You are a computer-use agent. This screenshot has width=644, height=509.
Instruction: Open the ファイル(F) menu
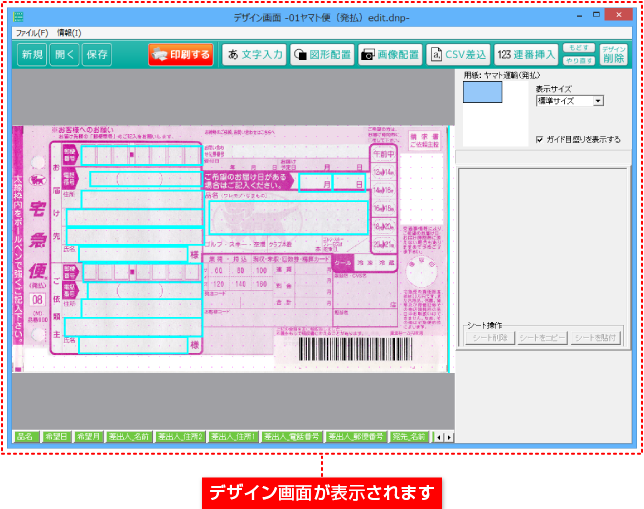(x=32, y=33)
